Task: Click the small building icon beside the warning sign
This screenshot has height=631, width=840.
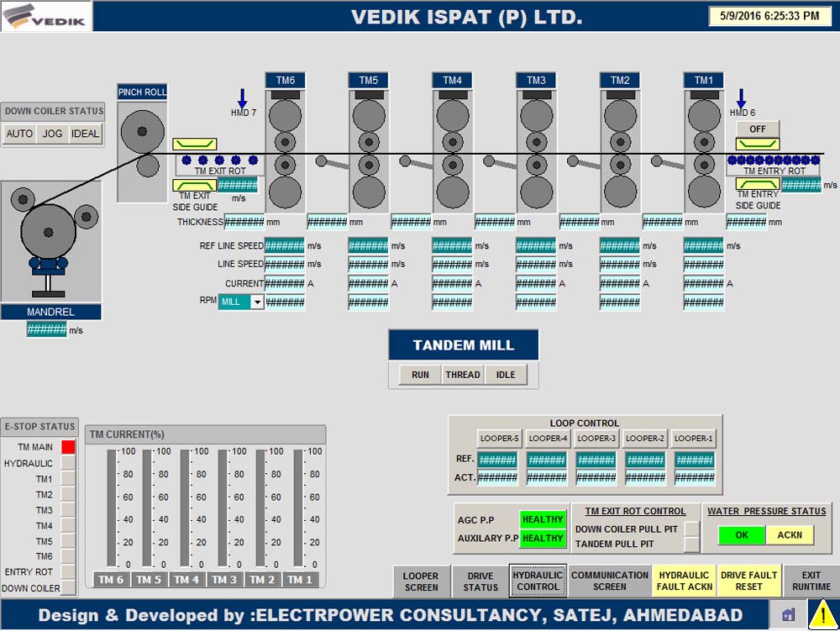Action: 788,614
